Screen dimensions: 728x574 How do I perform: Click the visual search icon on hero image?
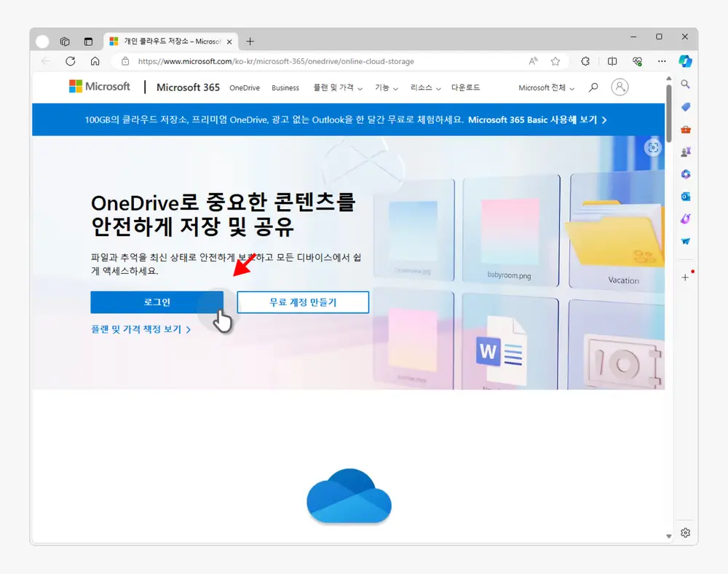pyautogui.click(x=653, y=148)
